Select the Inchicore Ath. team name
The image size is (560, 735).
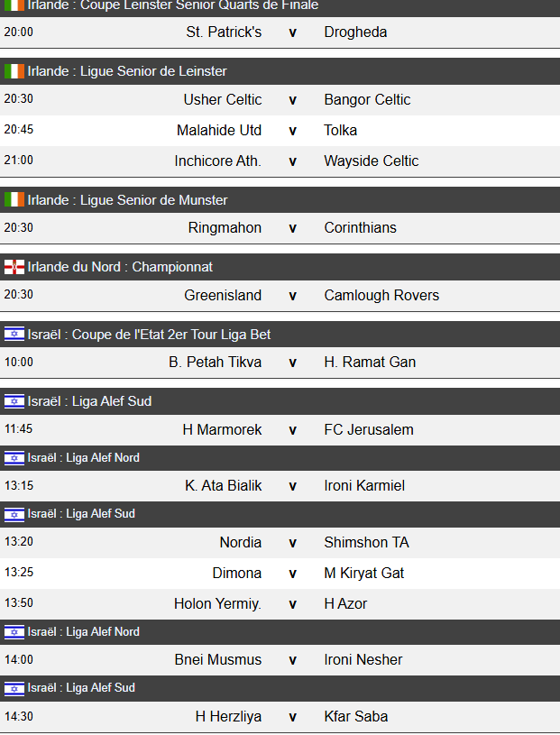[x=218, y=161]
